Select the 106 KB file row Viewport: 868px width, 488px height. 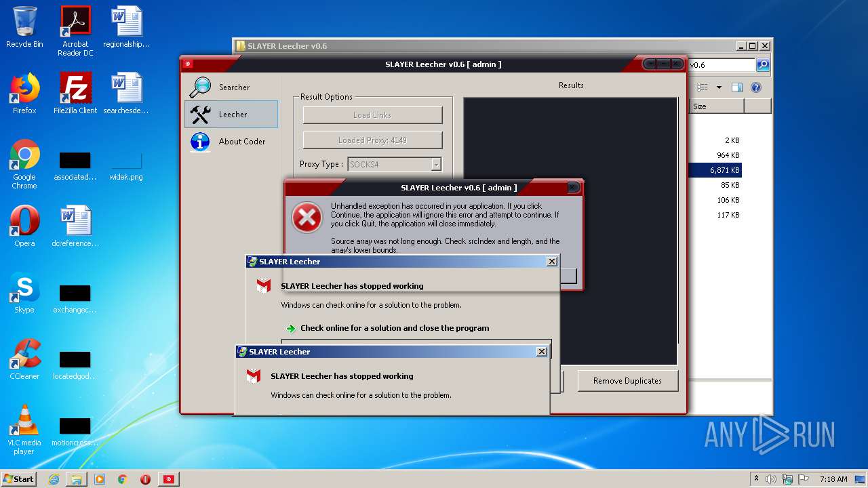click(x=715, y=200)
